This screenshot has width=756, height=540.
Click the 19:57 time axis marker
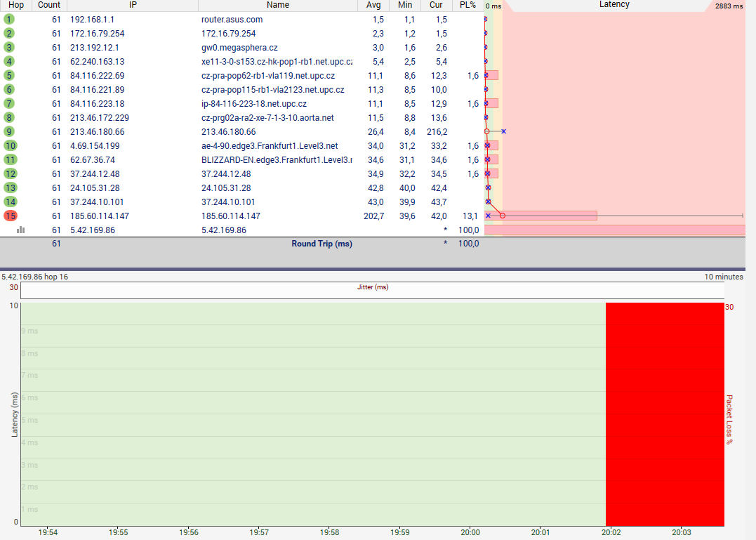pos(259,532)
